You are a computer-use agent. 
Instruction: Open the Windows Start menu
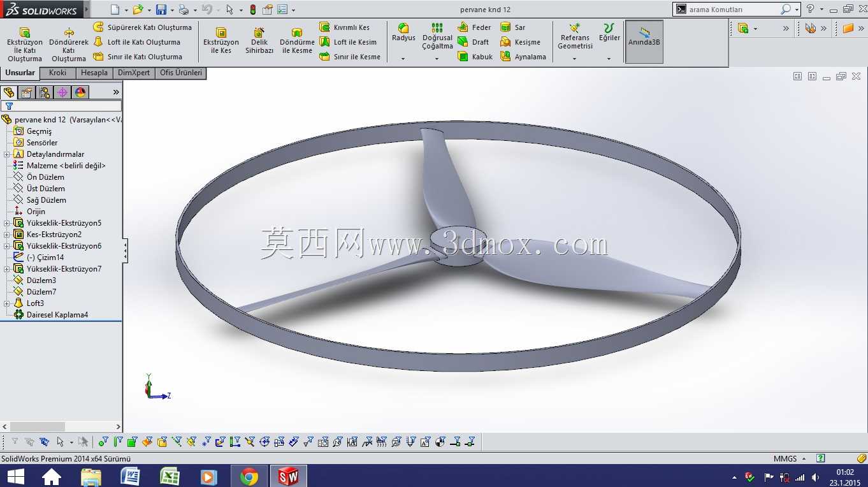click(15, 476)
